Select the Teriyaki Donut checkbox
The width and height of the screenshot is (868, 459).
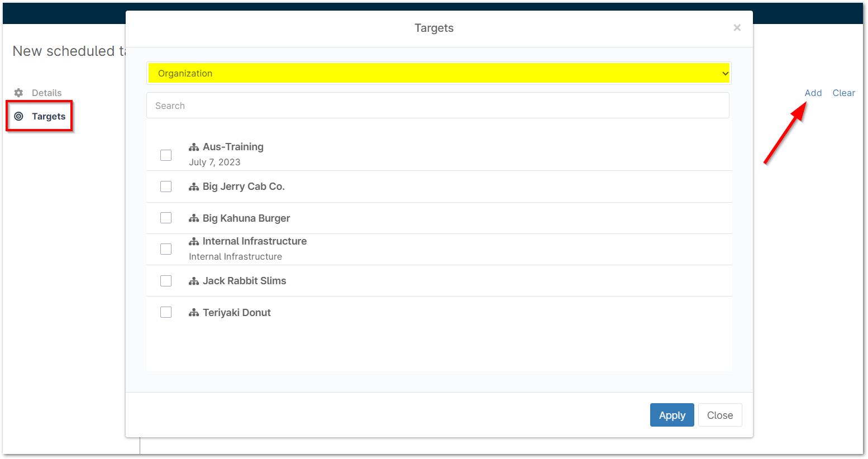[x=166, y=312]
